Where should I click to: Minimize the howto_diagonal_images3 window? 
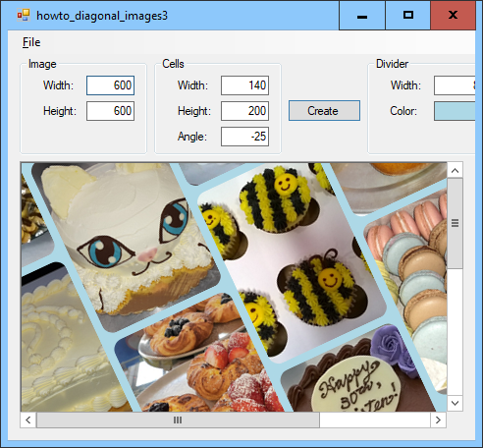tap(362, 16)
